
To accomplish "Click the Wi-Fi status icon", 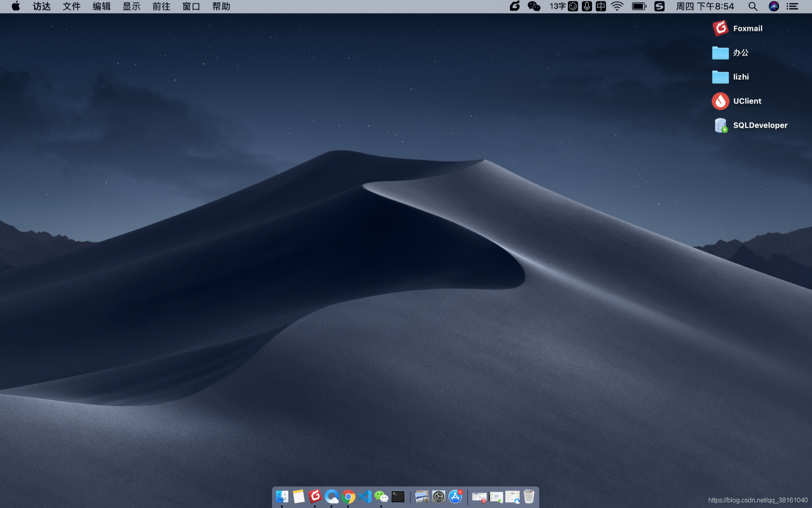I will [x=617, y=6].
